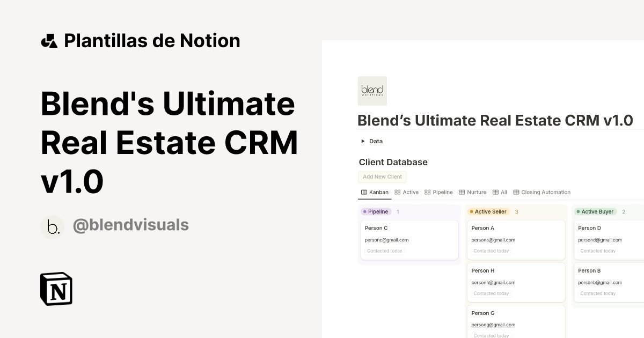Image resolution: width=644 pixels, height=338 pixels.
Task: Switch to the Nurture view tab
Action: pyautogui.click(x=476, y=192)
